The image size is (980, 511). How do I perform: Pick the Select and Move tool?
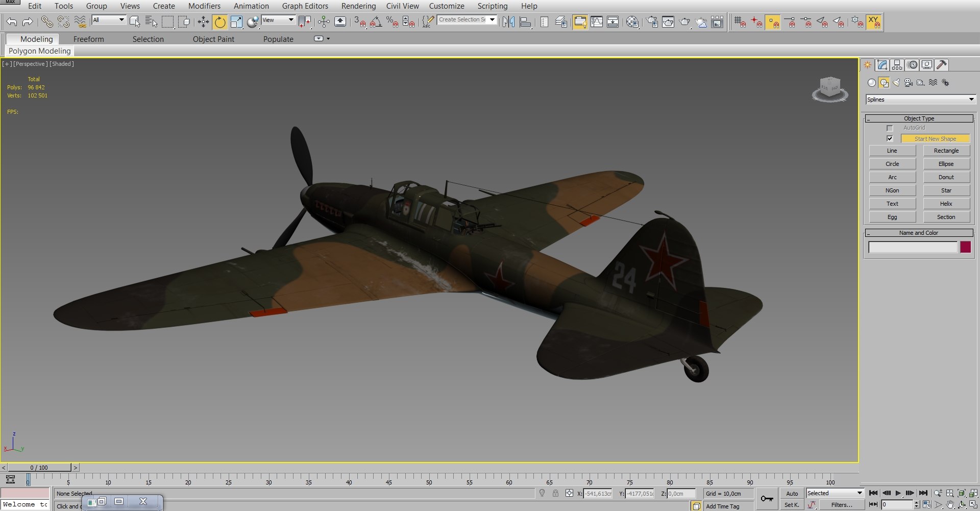tap(203, 21)
